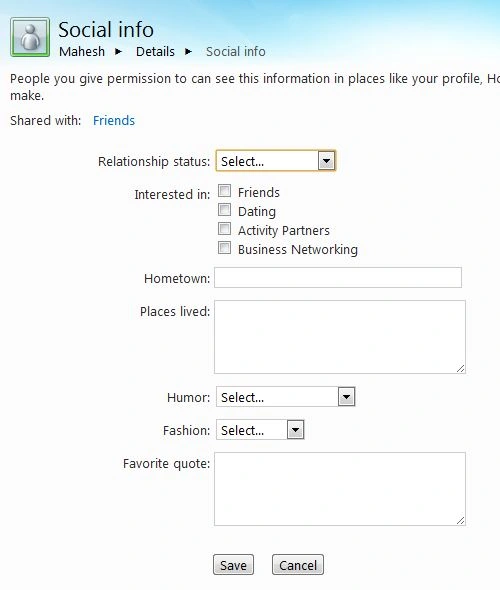Select the Social info breadcrumb
This screenshot has width=500, height=590.
tap(236, 52)
